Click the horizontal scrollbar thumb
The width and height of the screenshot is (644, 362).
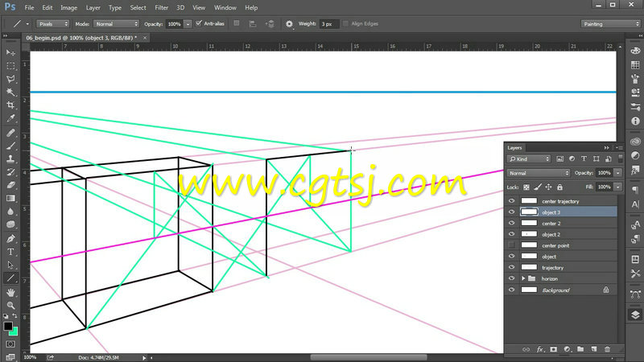pos(369,357)
